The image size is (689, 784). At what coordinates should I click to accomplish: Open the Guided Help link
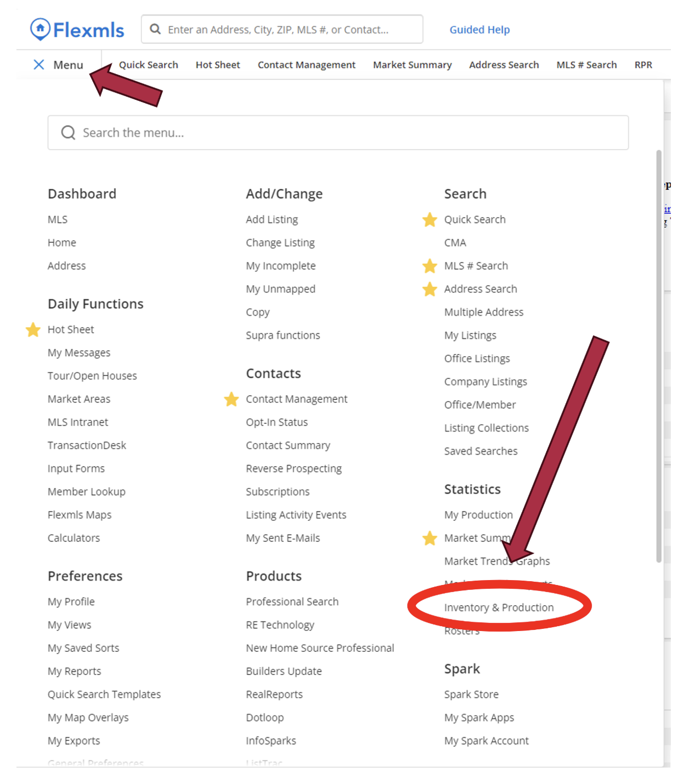coord(479,30)
